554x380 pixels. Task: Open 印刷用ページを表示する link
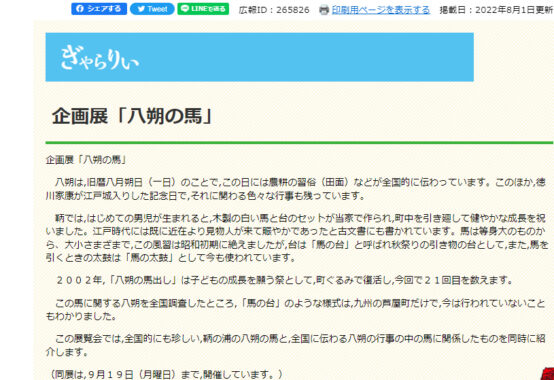point(381,10)
